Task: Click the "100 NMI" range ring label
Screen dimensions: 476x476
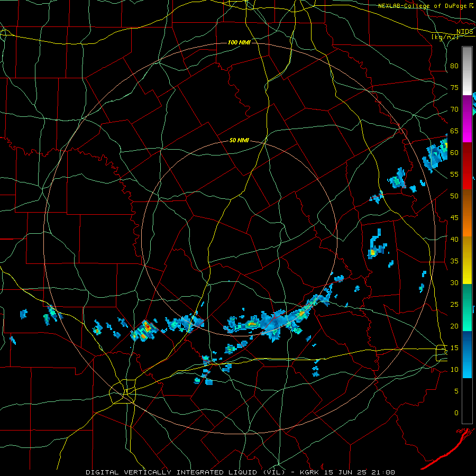Action: click(239, 42)
